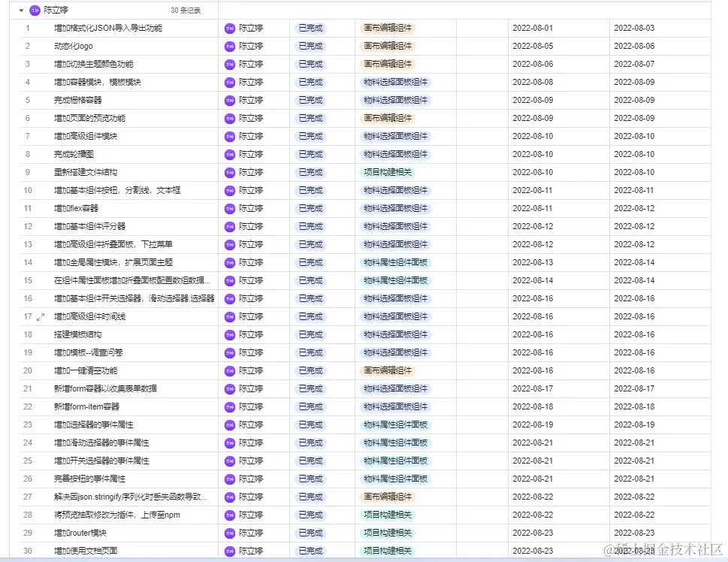Click the 陈立婷 group header avatar

point(35,11)
